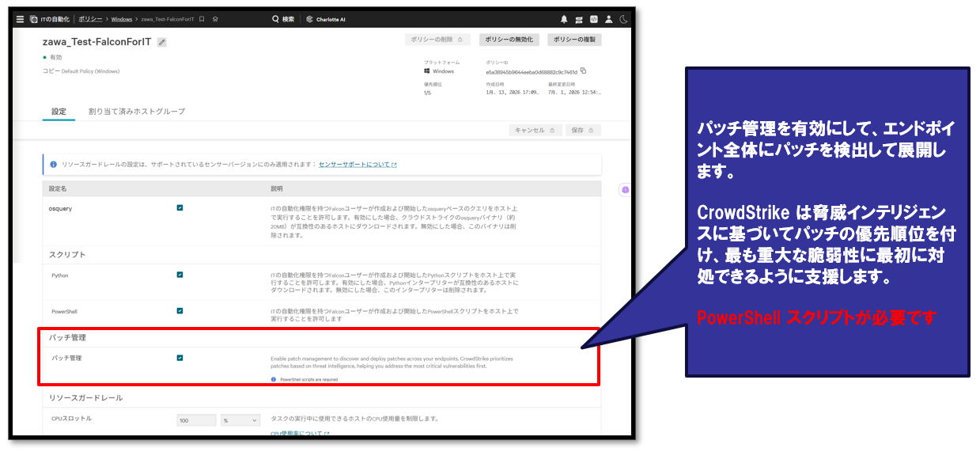980x452 pixels.
Task: Open the code/developer icon in top bar
Action: coord(593,19)
